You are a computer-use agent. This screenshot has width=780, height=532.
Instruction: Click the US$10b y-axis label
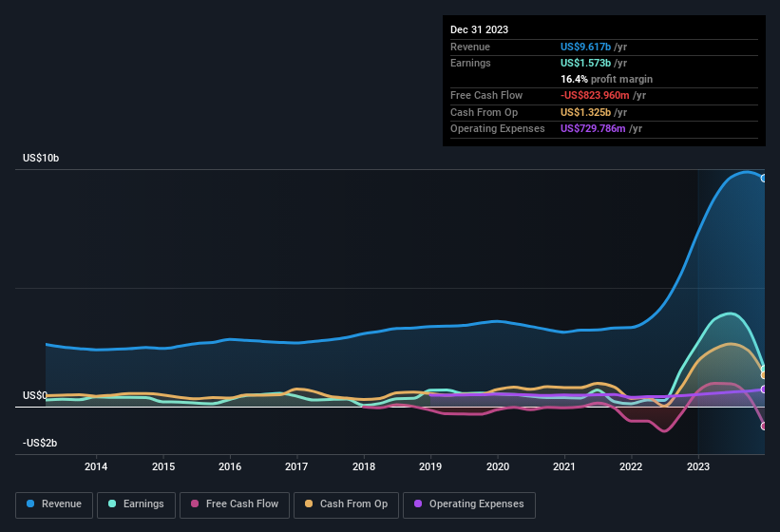click(41, 158)
